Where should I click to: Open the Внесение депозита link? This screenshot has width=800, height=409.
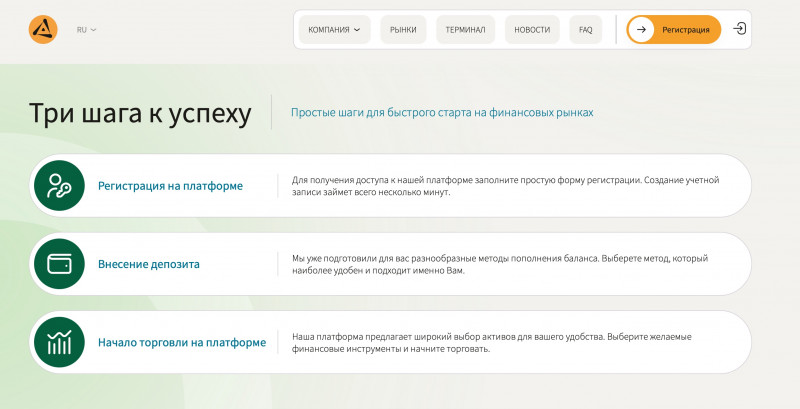coord(148,264)
